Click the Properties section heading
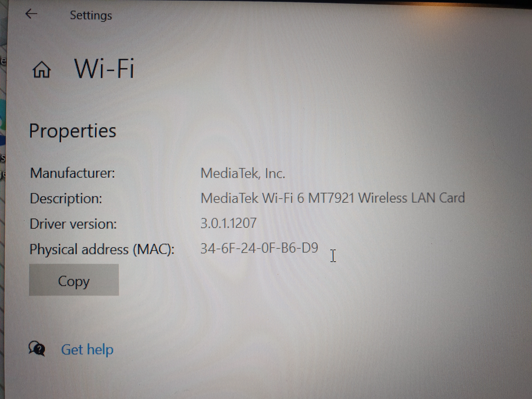The height and width of the screenshot is (399, 532). pos(73,131)
